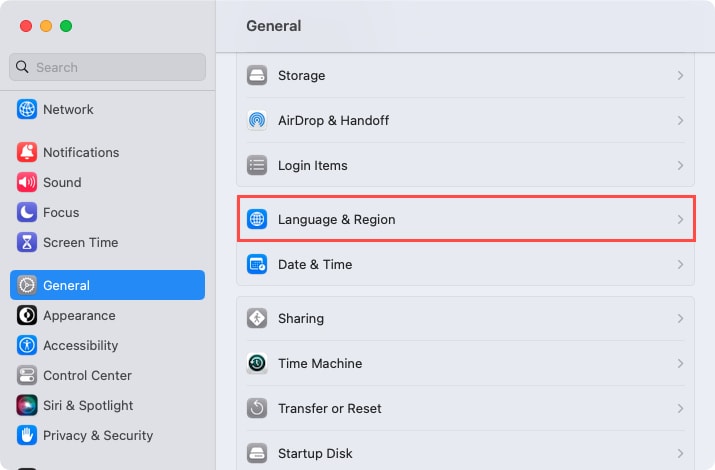
Task: Click the Time Machine clock icon
Action: coord(257,364)
